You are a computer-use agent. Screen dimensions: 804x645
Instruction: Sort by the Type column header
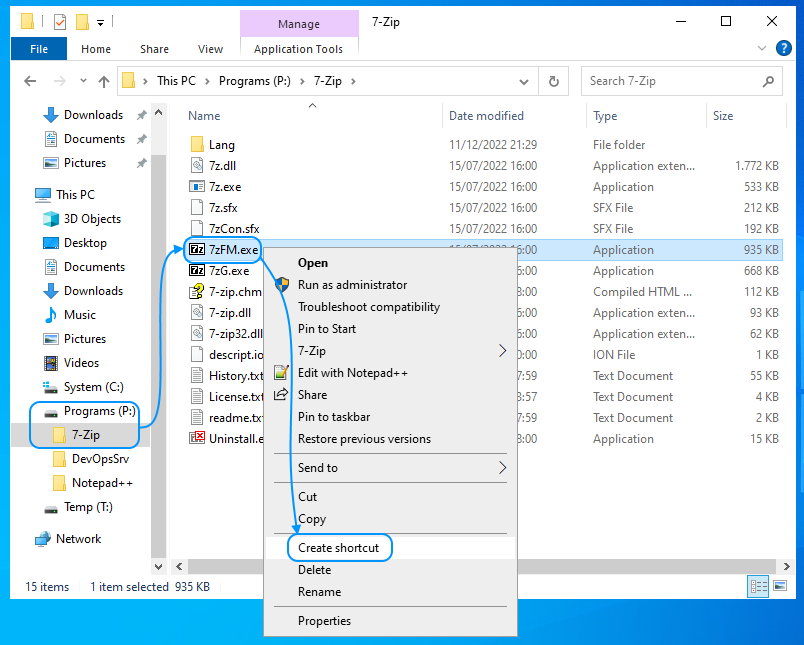[x=605, y=116]
